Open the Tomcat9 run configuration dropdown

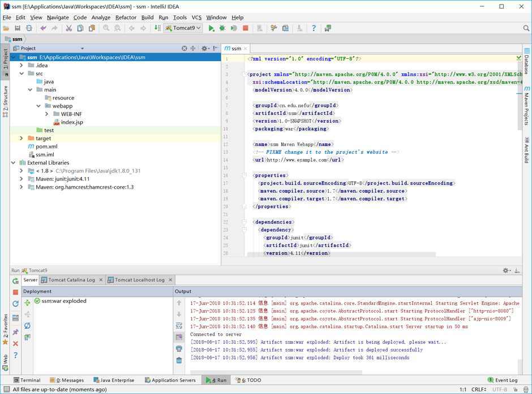pos(183,28)
